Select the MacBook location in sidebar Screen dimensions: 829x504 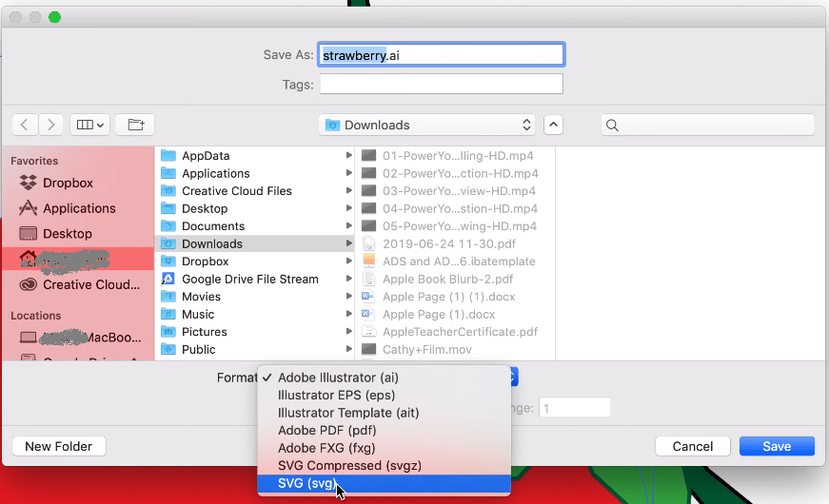[78, 337]
